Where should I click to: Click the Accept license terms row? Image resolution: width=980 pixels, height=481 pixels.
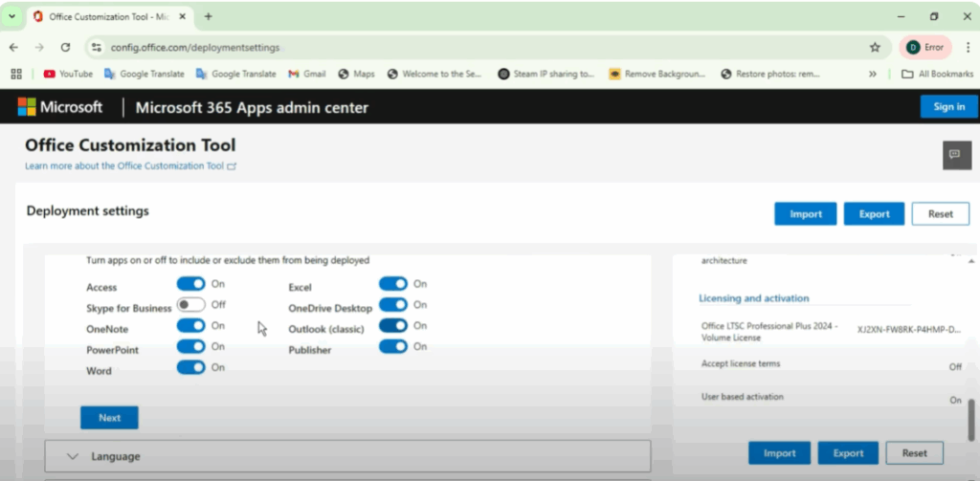(x=832, y=364)
